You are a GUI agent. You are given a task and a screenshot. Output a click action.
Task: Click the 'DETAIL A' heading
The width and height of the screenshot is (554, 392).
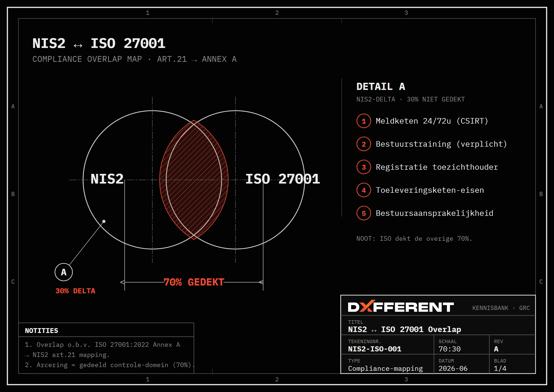click(381, 87)
